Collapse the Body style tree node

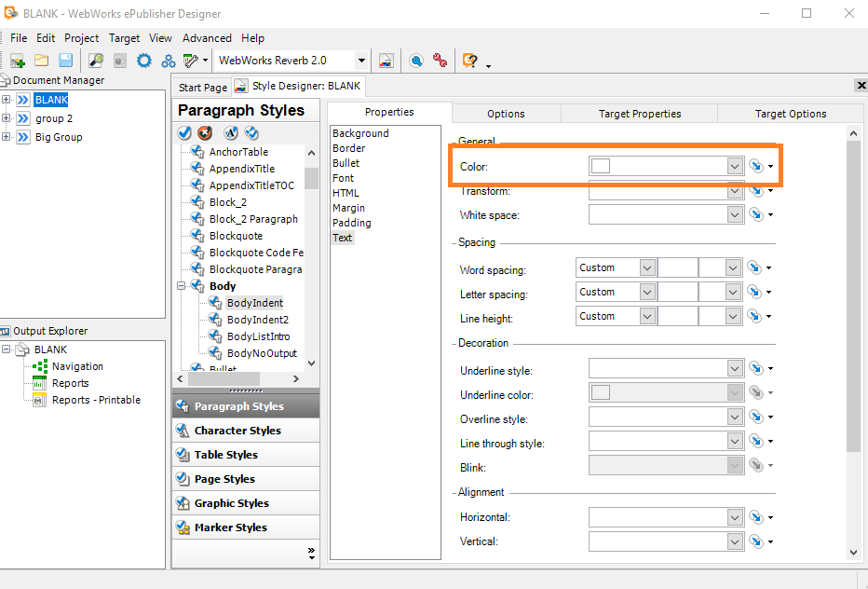click(180, 286)
